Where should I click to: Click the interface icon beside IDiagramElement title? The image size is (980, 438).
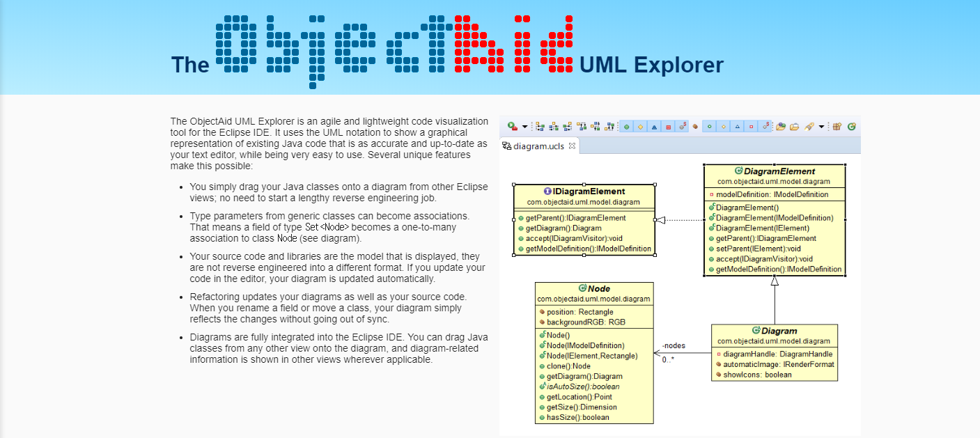[x=547, y=191]
